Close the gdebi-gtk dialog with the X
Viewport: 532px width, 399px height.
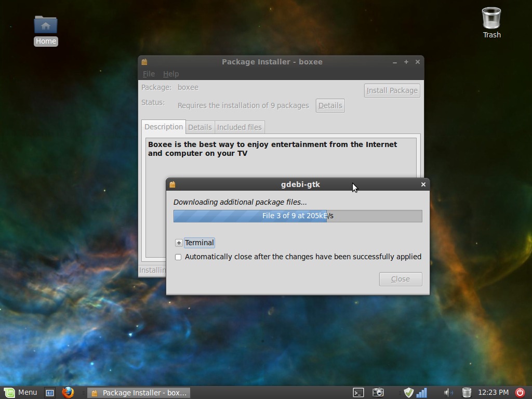tap(423, 184)
